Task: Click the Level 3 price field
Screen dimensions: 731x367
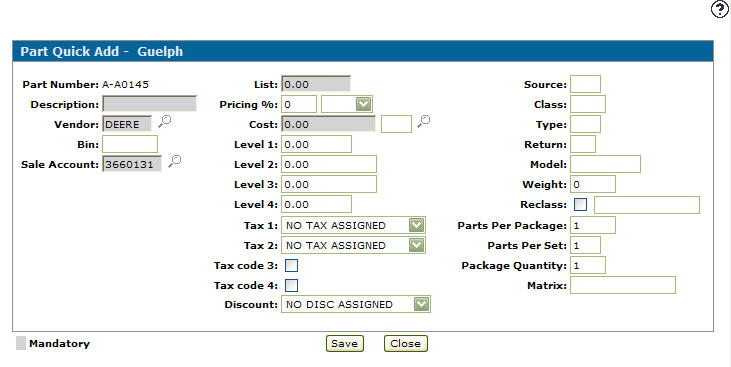Action: pos(329,184)
